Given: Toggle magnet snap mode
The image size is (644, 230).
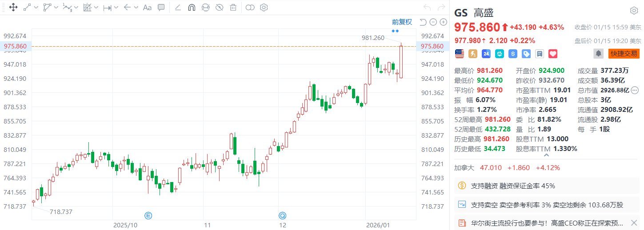Looking at the screenshot, I should click(x=192, y=7).
